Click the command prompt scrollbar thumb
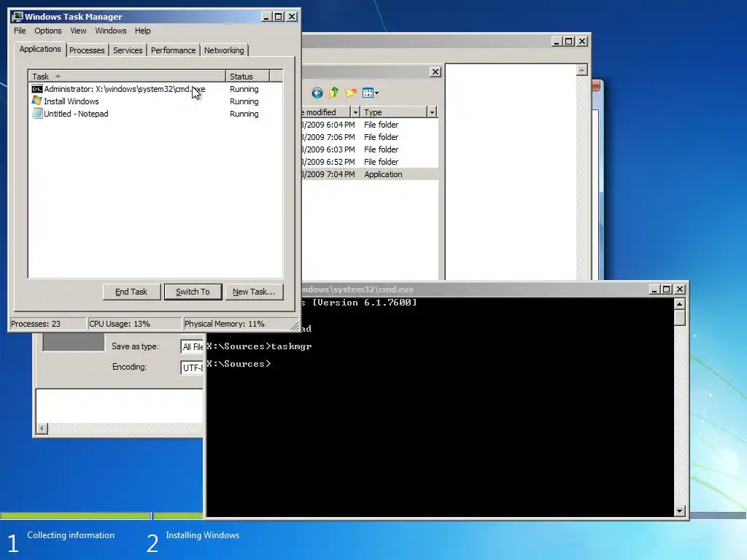The width and height of the screenshot is (747, 560). pyautogui.click(x=680, y=318)
